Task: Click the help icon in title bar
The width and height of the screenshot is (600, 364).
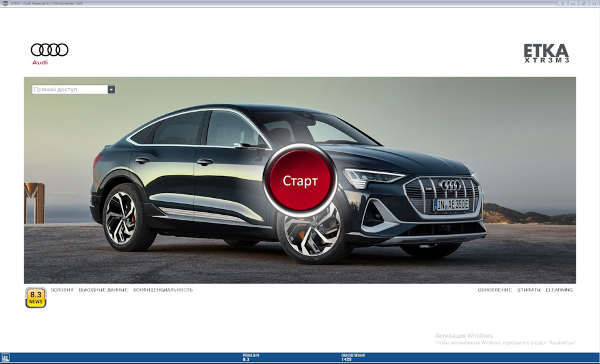Action: (562, 3)
